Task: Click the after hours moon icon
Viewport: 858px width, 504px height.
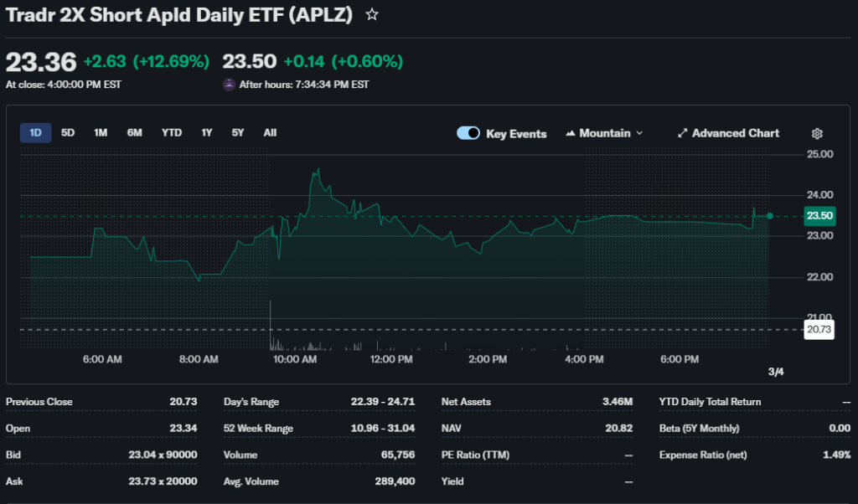Action: tap(229, 85)
